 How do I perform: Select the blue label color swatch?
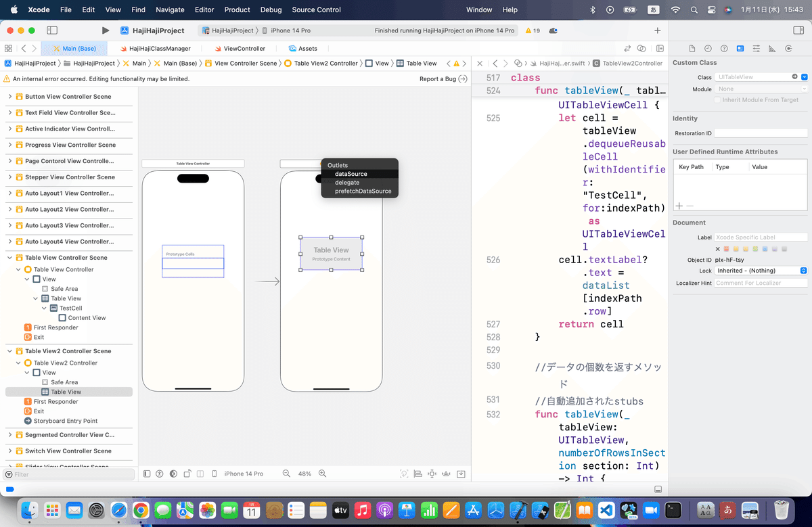pos(765,249)
